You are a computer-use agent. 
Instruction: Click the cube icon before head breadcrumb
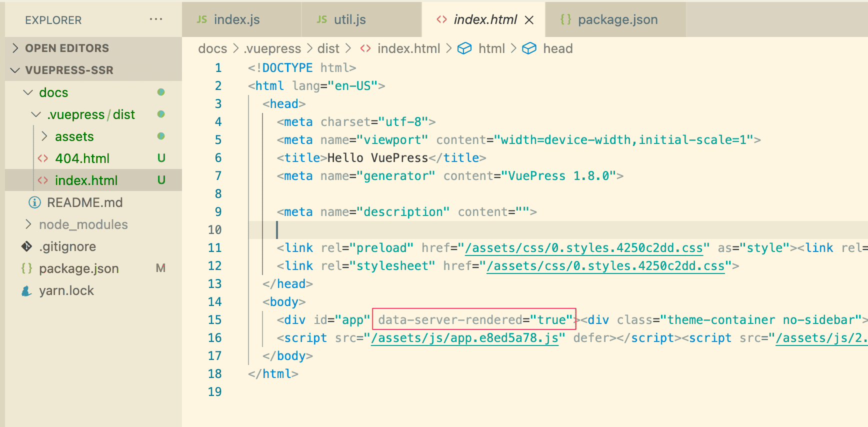[x=529, y=48]
